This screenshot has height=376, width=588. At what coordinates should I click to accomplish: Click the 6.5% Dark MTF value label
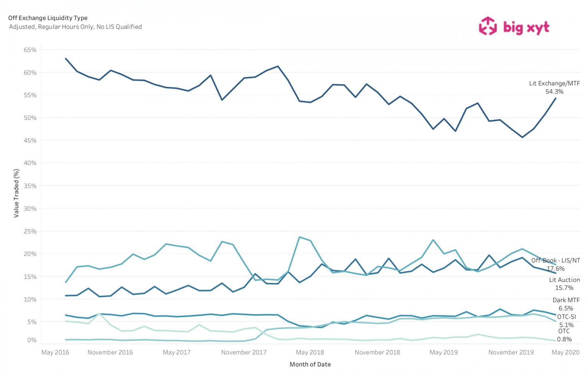(x=566, y=308)
